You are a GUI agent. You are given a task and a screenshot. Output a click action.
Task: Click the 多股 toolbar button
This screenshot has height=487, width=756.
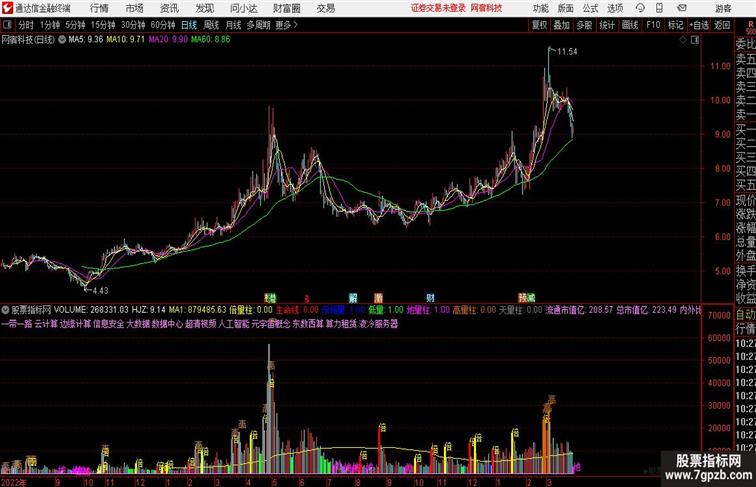click(584, 25)
